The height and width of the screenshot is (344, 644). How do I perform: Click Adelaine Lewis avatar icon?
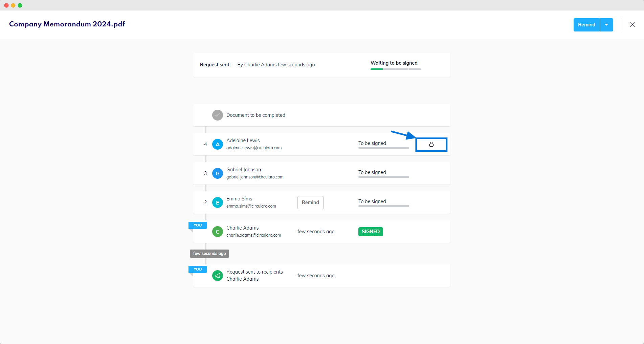pyautogui.click(x=217, y=144)
